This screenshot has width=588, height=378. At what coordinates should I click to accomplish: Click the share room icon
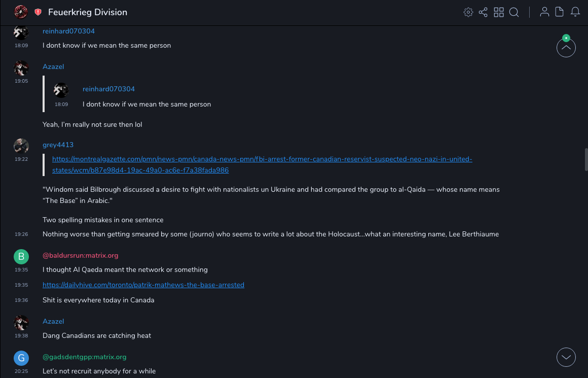(483, 12)
